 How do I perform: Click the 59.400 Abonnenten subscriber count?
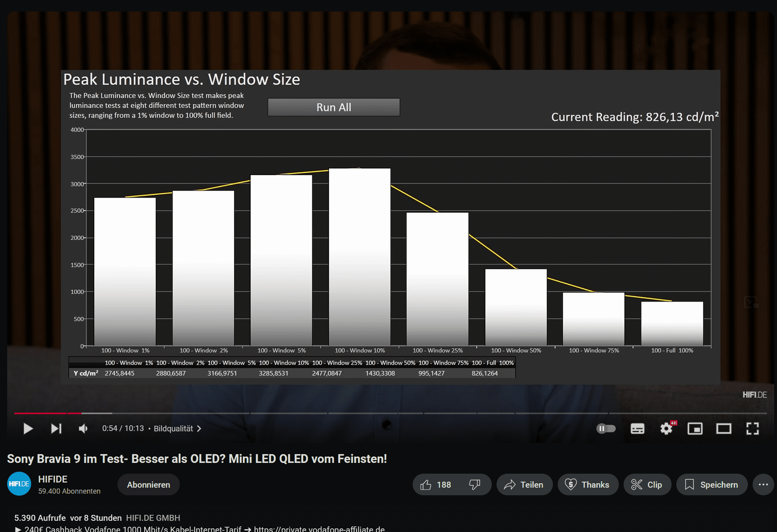pos(70,491)
